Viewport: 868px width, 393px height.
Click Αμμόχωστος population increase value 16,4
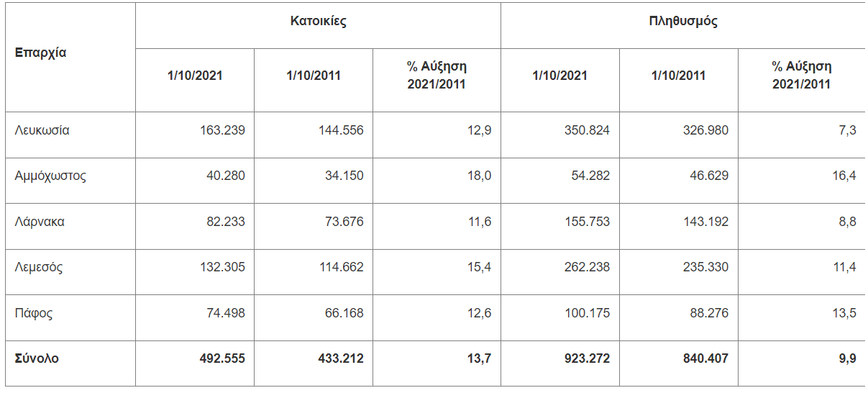coord(844,176)
